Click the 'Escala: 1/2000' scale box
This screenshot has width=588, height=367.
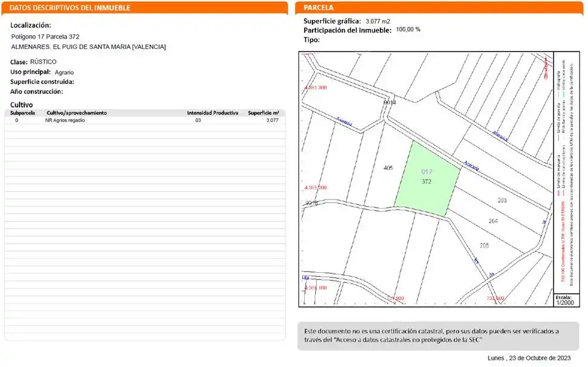pyautogui.click(x=566, y=300)
